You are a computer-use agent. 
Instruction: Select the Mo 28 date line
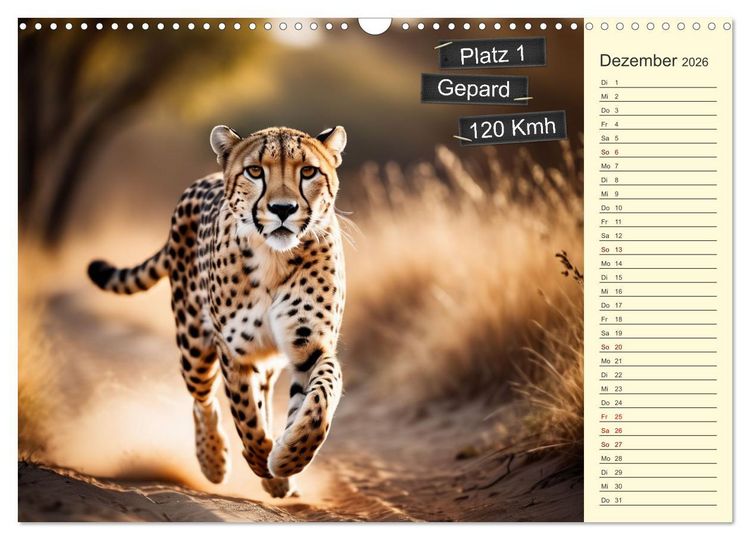click(658, 459)
